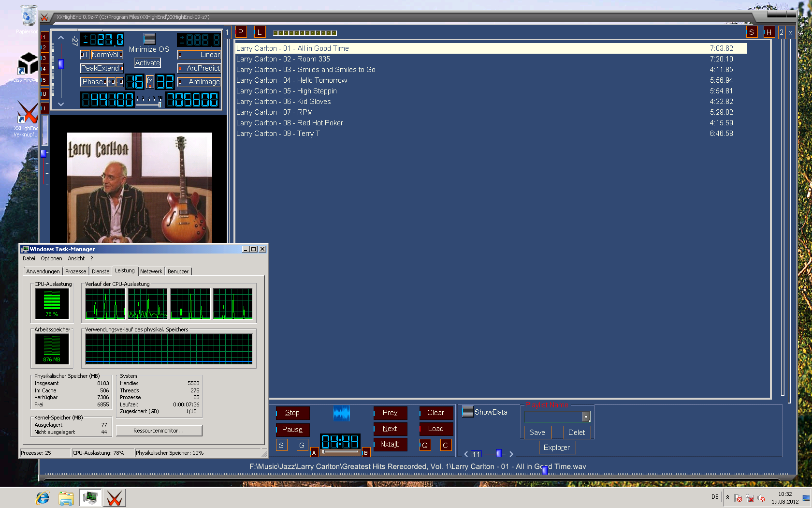Click the blue volume slider handle
812x508 pixels.
[61, 64]
